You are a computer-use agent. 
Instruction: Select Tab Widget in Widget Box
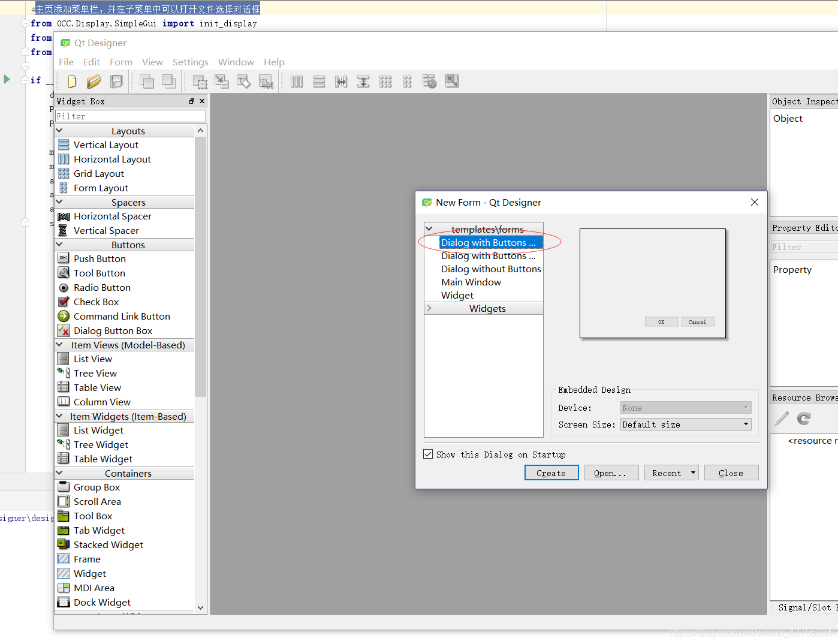tap(99, 530)
